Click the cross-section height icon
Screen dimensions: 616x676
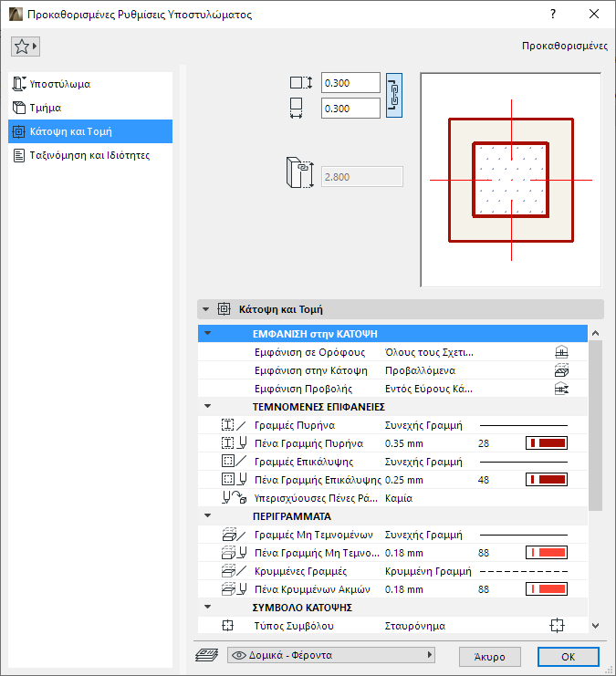tap(301, 83)
